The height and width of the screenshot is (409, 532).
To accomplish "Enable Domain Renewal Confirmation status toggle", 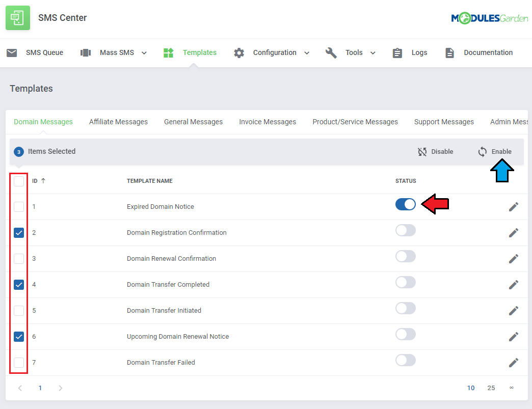I will 406,256.
